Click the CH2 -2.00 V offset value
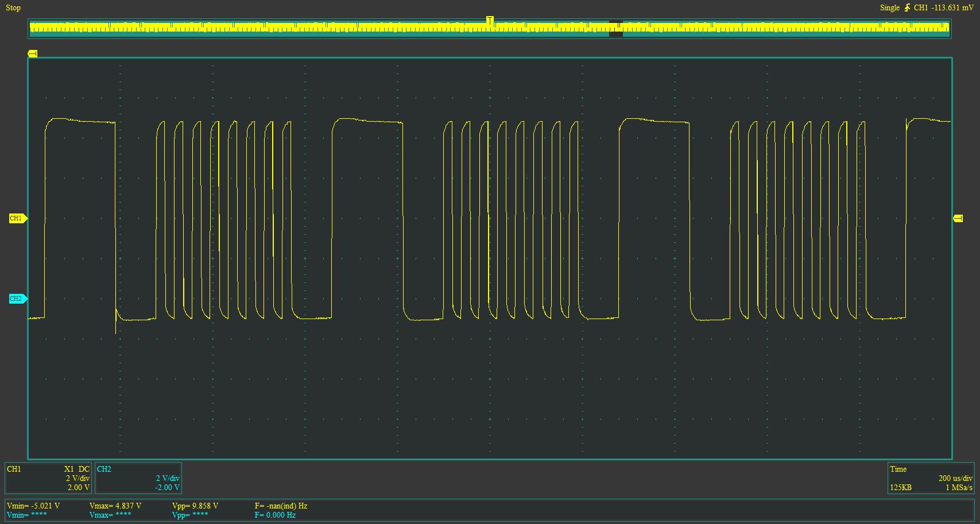980x524 pixels. click(168, 487)
